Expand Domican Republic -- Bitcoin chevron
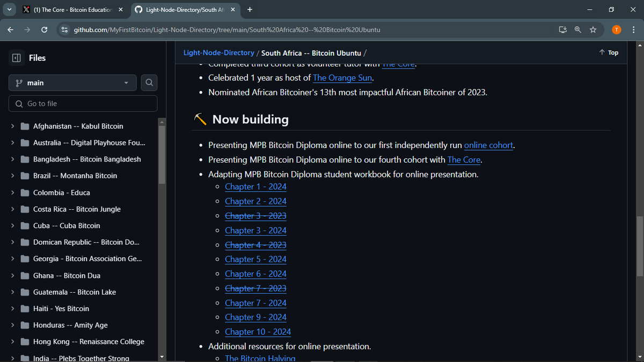 tap(12, 242)
